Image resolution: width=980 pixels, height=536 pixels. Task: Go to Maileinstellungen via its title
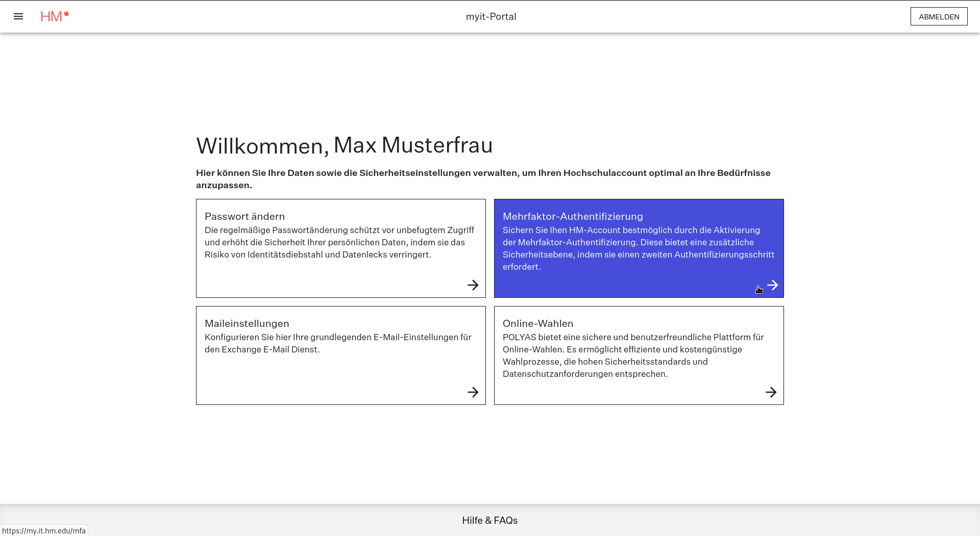(247, 323)
